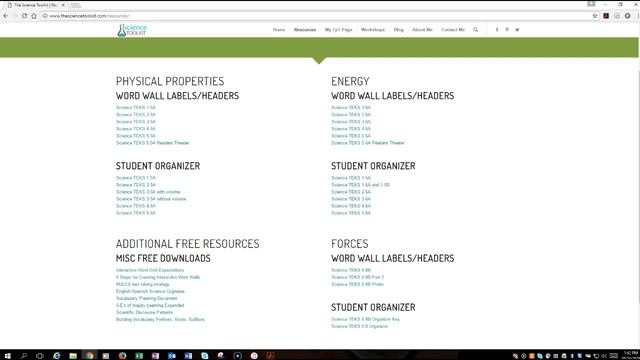
Task: Open Contact Me in site navigation
Action: [453, 30]
